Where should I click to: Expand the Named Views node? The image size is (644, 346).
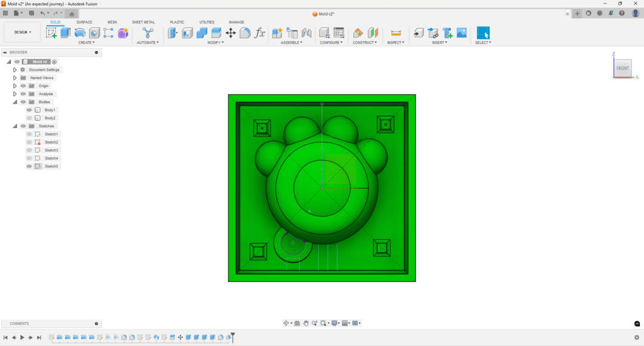tap(15, 78)
